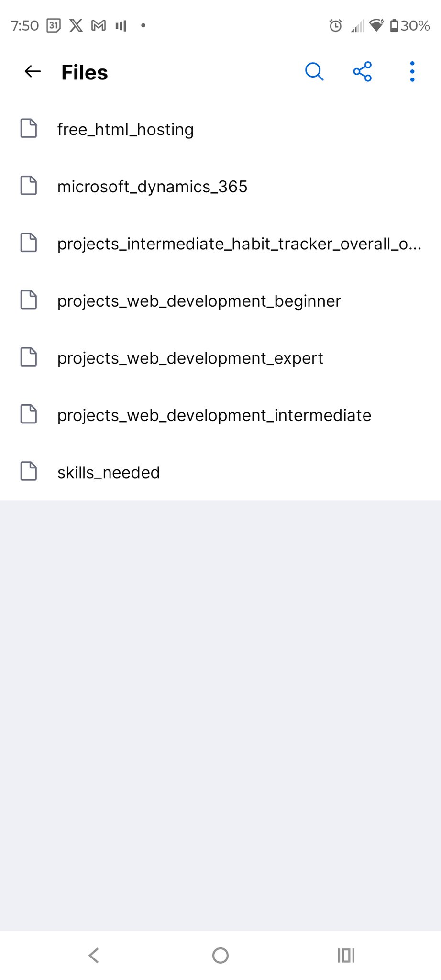This screenshot has width=441, height=980.
Task: Tap the file icon next to free_html_hosting
Action: 29,129
